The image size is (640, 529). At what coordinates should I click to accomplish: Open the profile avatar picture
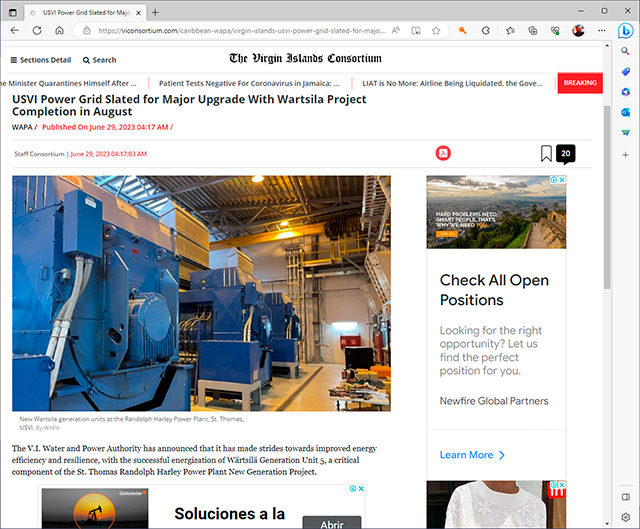578,31
